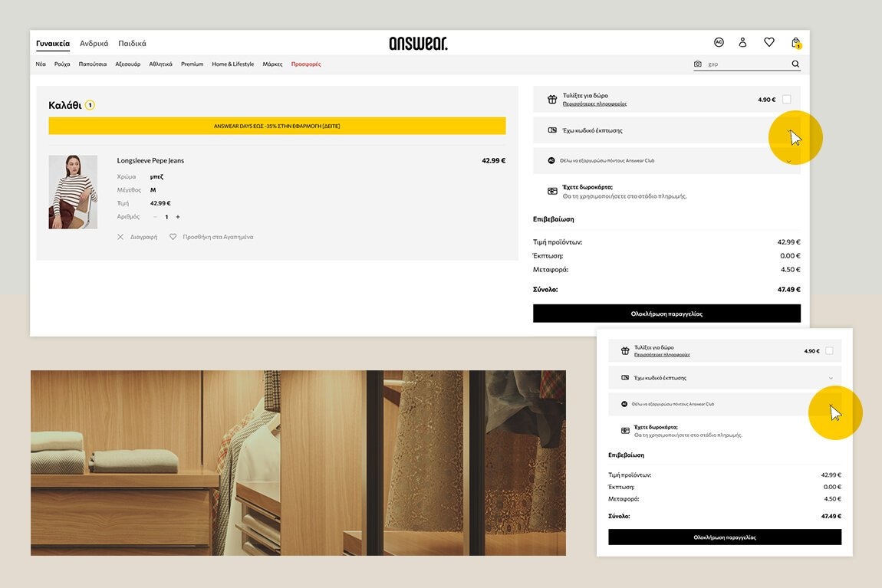Expand Έχω κωδικό έκπτωσης in lower-right panel
Image resolution: width=882 pixels, height=588 pixels.
point(831,378)
